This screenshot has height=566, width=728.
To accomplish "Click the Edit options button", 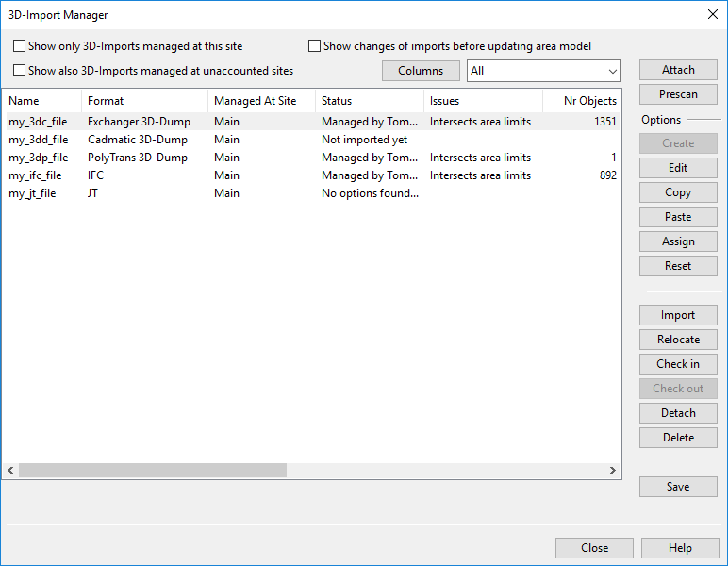I will click(678, 168).
